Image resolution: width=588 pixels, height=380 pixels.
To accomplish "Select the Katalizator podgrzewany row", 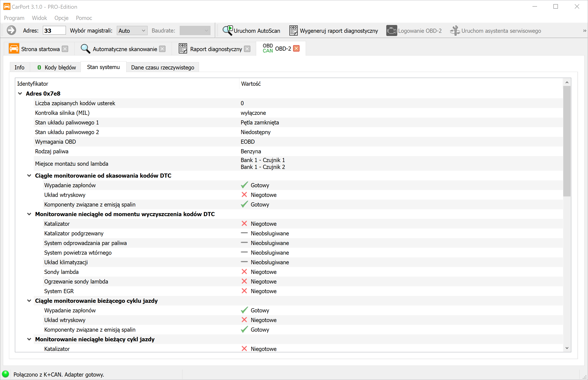I will [74, 233].
